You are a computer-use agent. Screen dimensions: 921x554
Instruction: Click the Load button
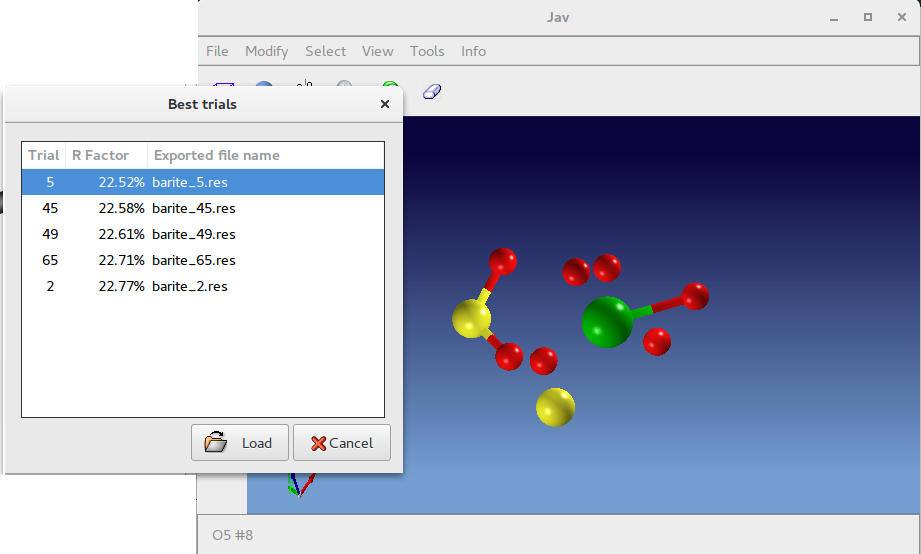[x=240, y=442]
